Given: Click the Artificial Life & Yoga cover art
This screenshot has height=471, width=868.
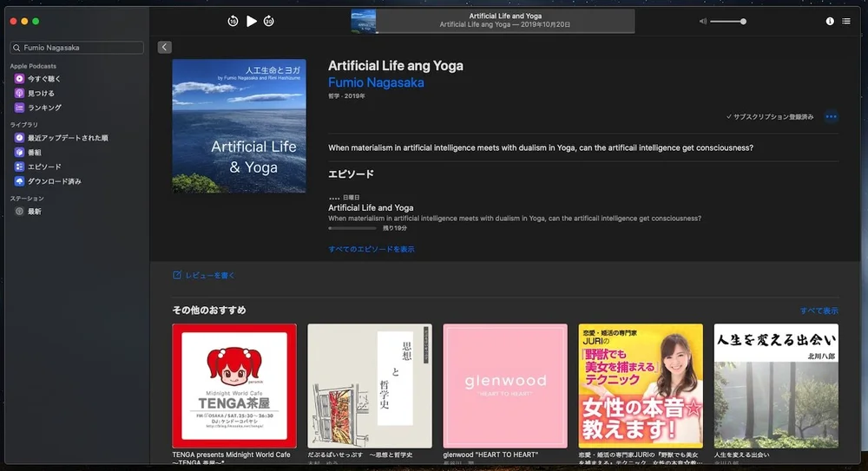Looking at the screenshot, I should click(x=240, y=126).
